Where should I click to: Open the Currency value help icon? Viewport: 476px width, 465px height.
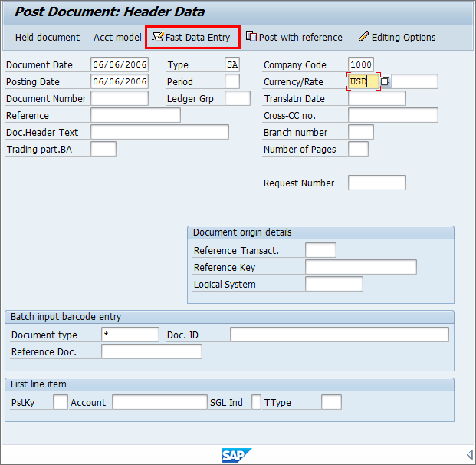(x=386, y=81)
